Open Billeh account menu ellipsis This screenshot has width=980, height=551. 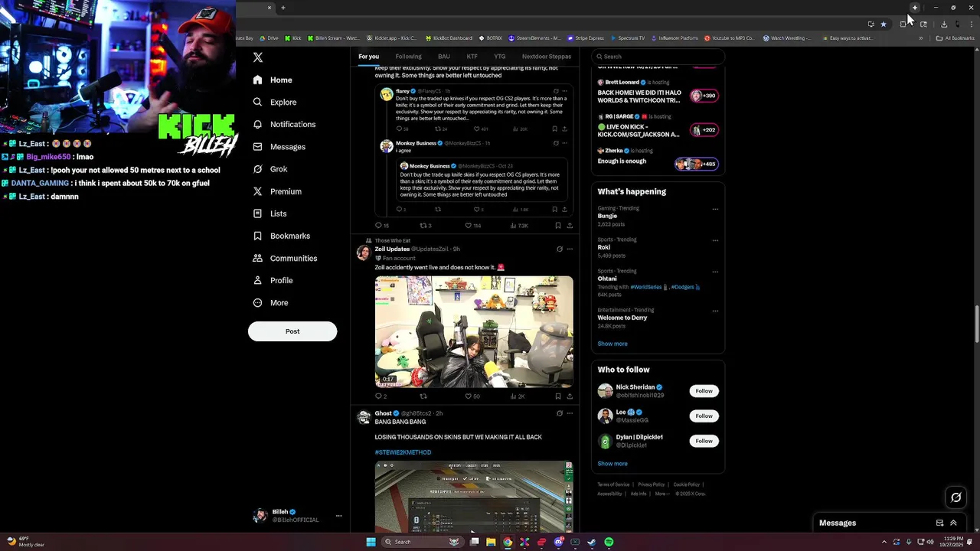click(338, 516)
